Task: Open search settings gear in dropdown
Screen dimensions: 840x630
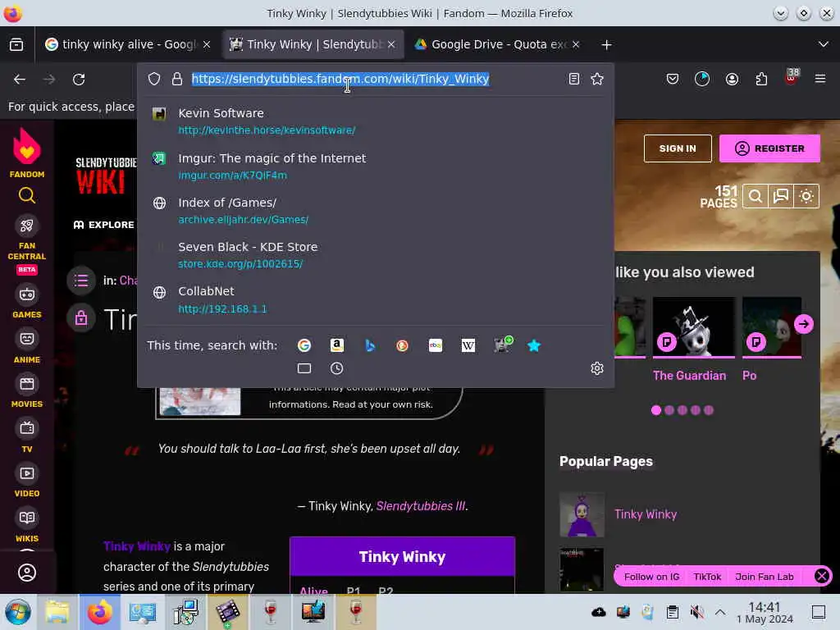Action: (x=597, y=368)
